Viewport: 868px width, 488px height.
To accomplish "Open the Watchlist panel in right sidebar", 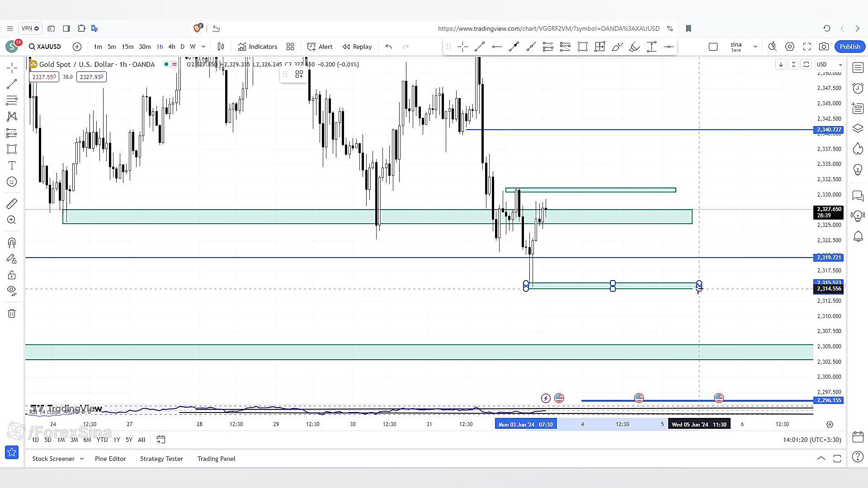I will click(x=858, y=68).
